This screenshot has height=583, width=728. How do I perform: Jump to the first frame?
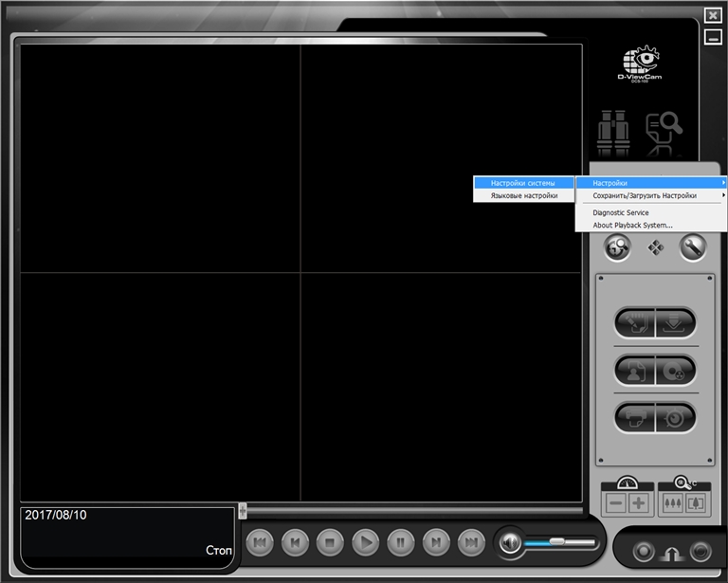pyautogui.click(x=260, y=542)
